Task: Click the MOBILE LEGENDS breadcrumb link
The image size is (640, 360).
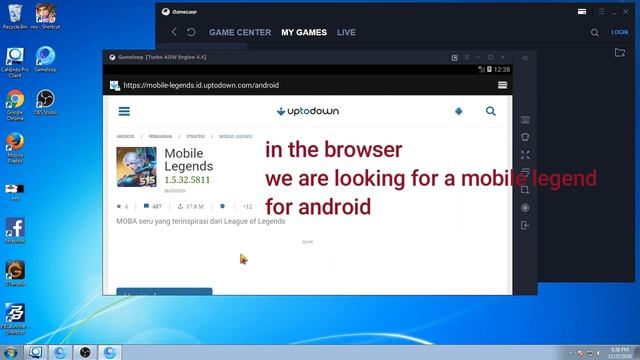Action: click(x=236, y=136)
